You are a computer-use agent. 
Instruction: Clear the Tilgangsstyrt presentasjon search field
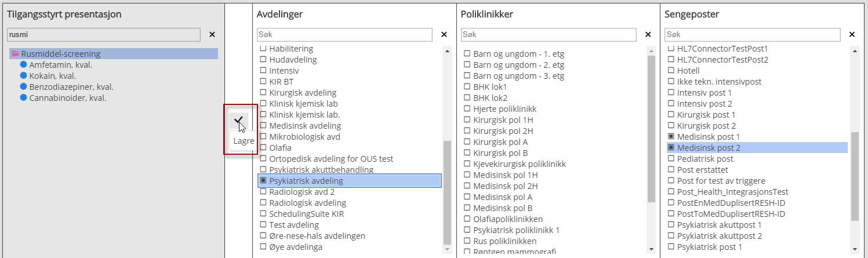click(212, 35)
